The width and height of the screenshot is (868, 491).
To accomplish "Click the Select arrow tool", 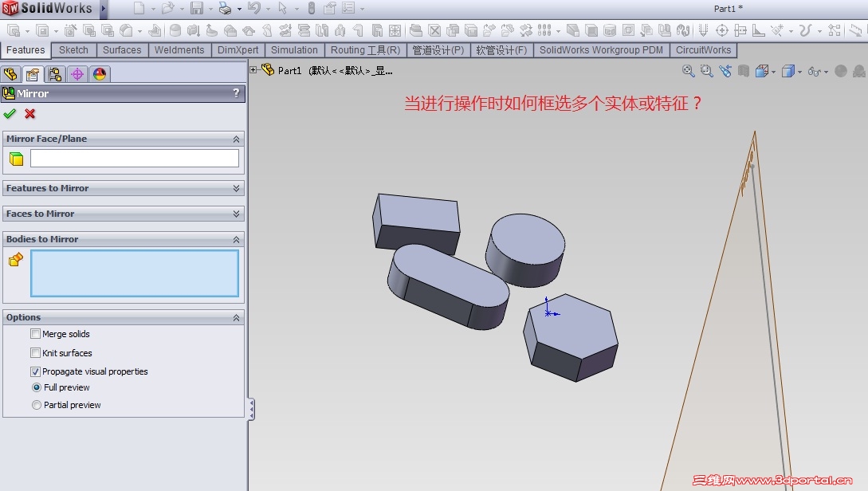I will click(282, 8).
